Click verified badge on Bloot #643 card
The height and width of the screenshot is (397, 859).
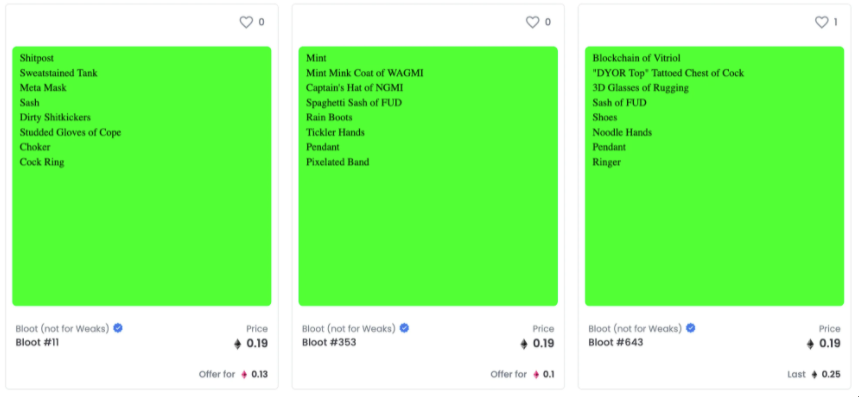[691, 328]
